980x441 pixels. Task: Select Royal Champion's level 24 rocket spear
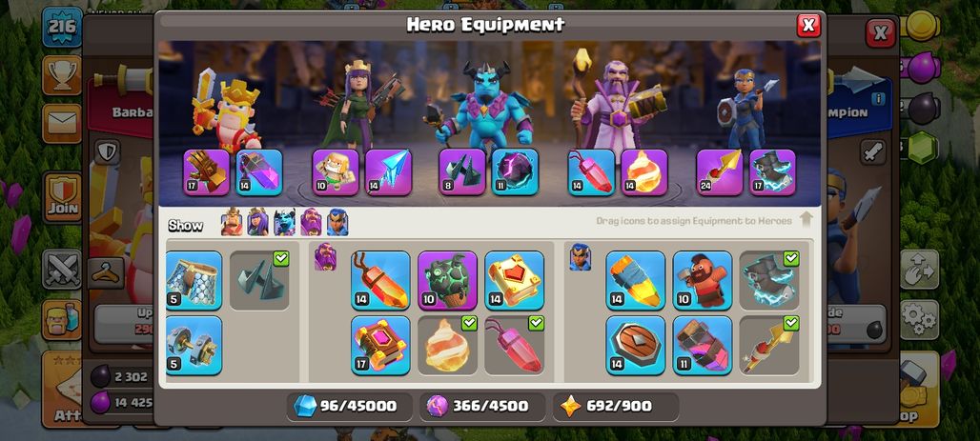720,171
